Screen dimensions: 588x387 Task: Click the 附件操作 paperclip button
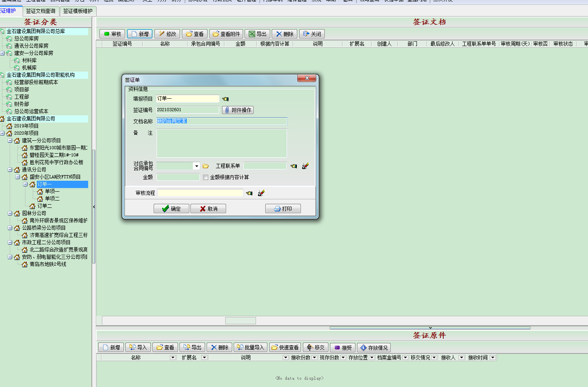pos(238,110)
